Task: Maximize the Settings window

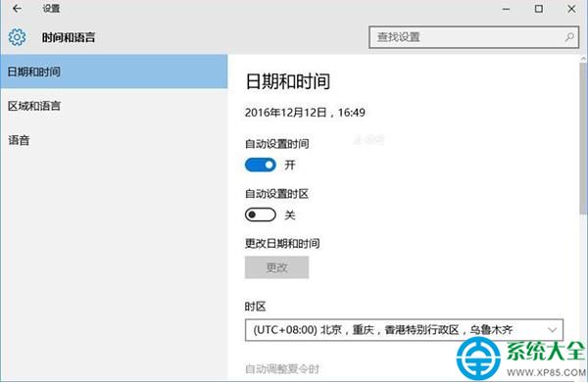Action: coord(539,8)
